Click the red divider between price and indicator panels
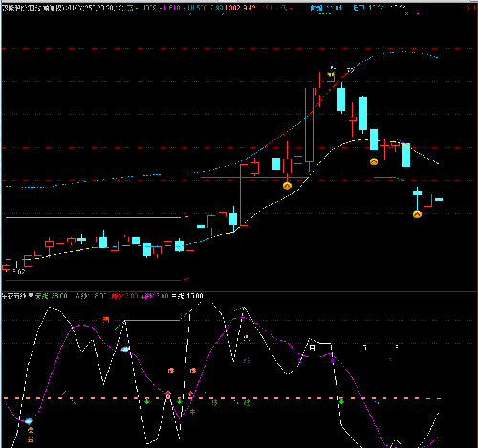This screenshot has height=448, width=478. (239, 291)
